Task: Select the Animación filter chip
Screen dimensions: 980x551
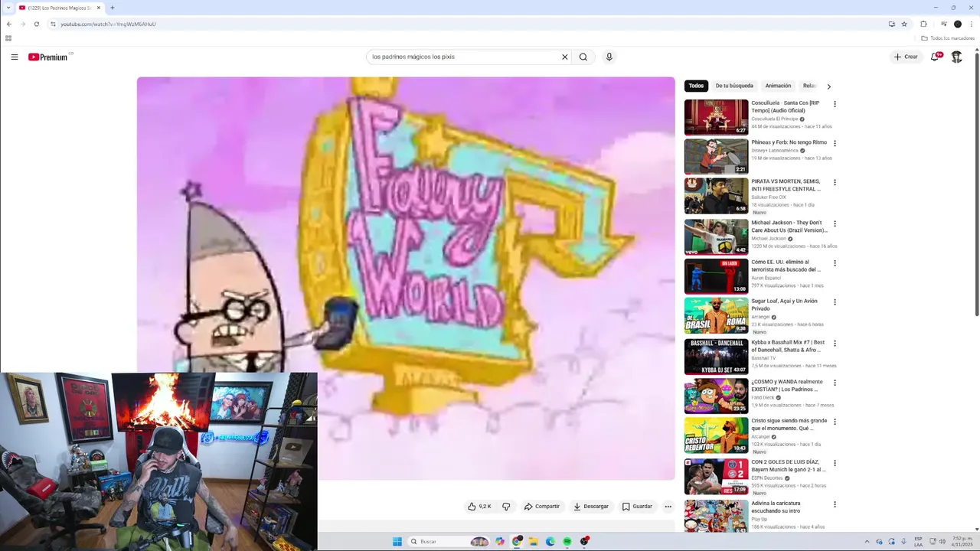Action: point(778,86)
